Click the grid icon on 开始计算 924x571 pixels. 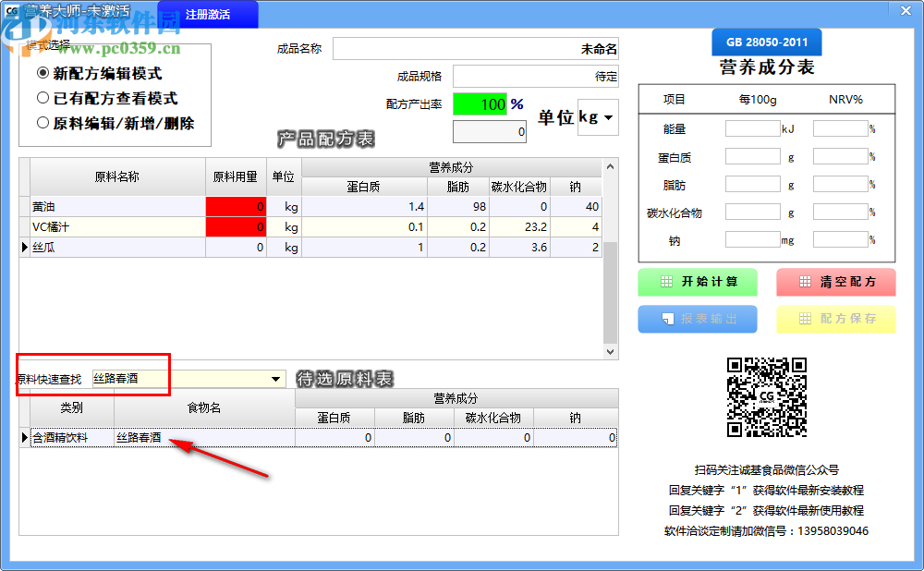coord(666,282)
